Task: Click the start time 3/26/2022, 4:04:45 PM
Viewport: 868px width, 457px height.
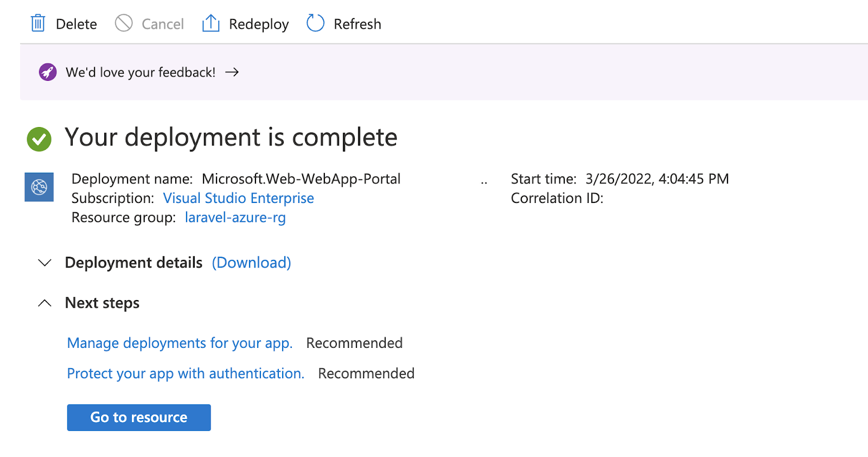Action: 657,179
